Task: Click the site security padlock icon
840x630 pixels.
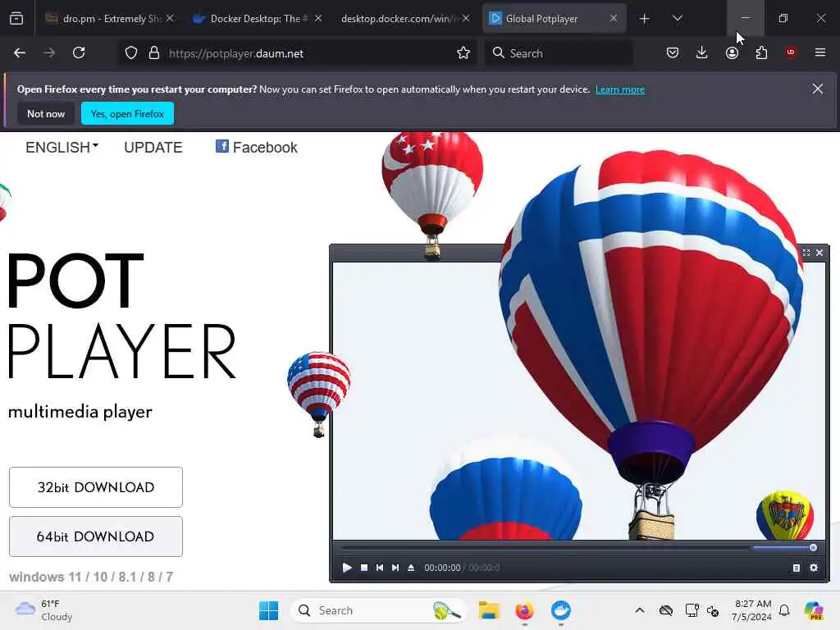Action: [154, 53]
